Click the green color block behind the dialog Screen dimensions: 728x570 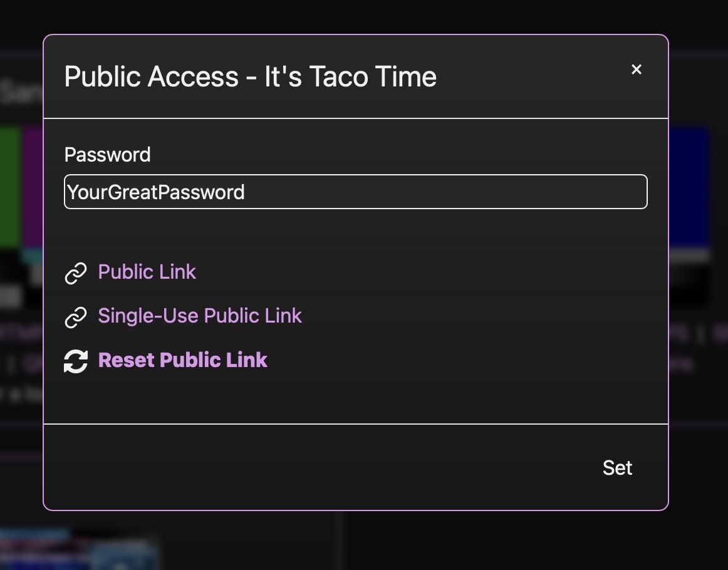[10, 188]
